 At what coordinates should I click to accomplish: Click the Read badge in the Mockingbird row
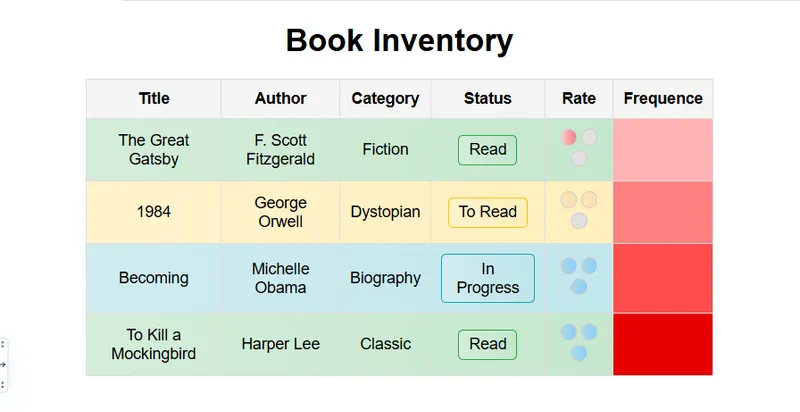[x=487, y=344]
